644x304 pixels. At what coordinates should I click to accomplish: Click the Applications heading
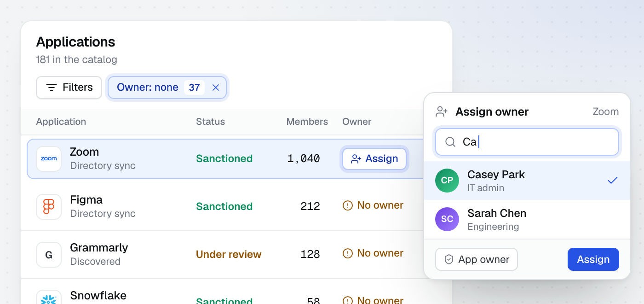coord(75,42)
